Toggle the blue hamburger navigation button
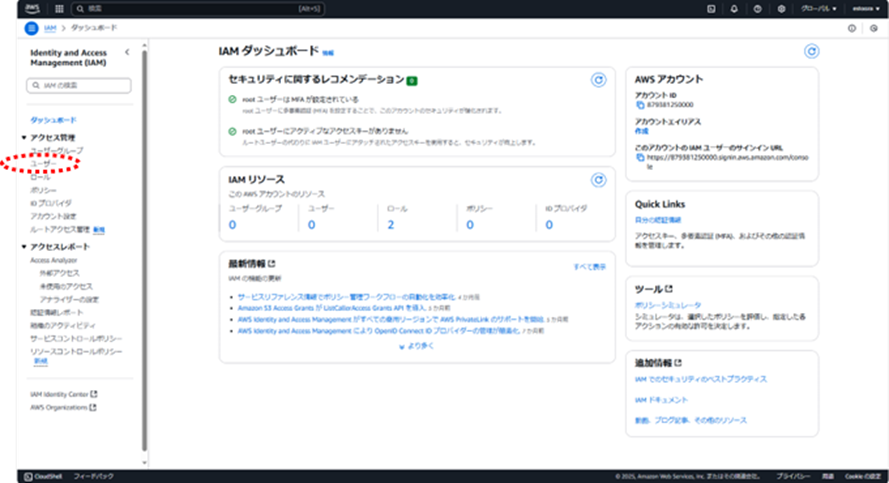The height and width of the screenshot is (483, 889). [31, 28]
